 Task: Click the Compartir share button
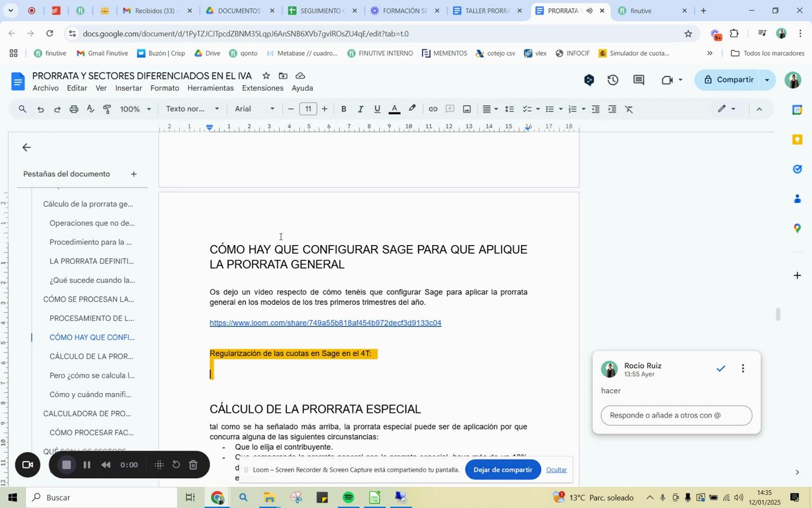(728, 80)
